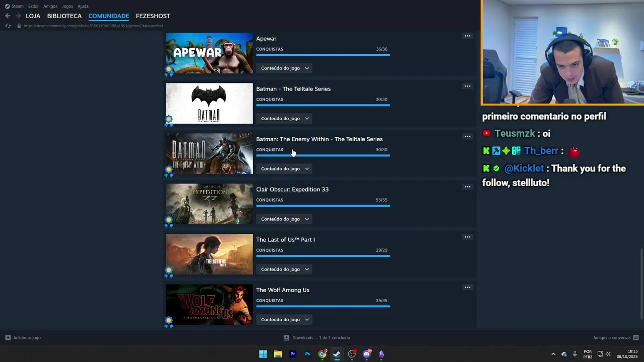Click the Adicionar jogo button
This screenshot has width=644, height=362.
click(23, 338)
